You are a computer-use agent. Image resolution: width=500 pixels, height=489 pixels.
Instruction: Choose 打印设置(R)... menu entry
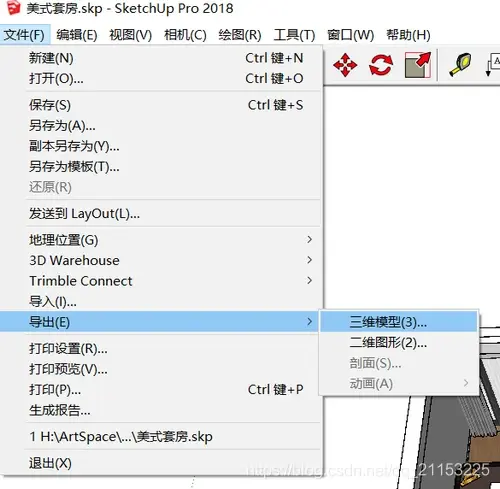(x=161, y=349)
